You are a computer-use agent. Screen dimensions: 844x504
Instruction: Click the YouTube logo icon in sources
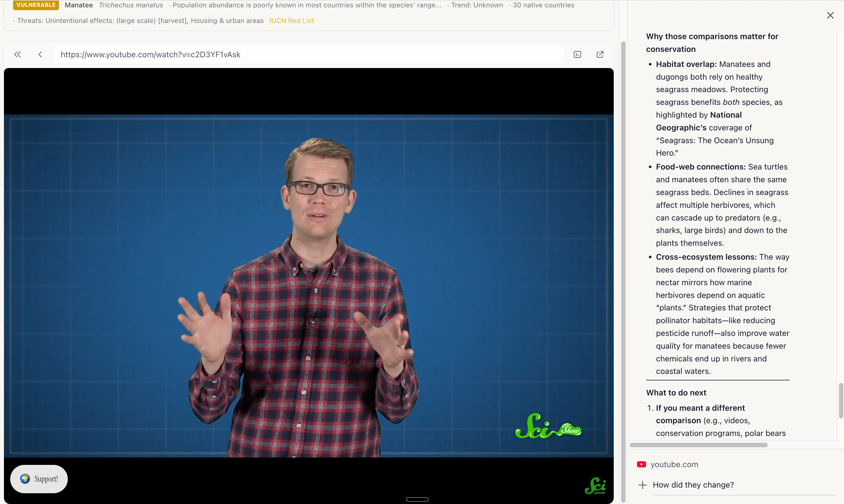point(641,464)
